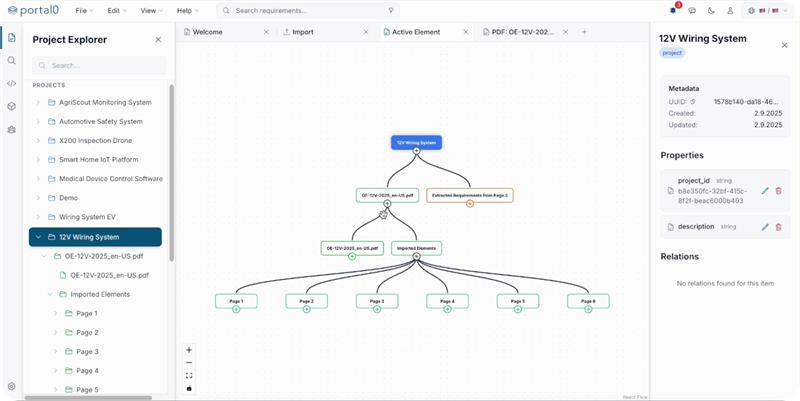Screen dimensions: 800x401
Task: Expand the Demo project
Action: pyautogui.click(x=38, y=198)
